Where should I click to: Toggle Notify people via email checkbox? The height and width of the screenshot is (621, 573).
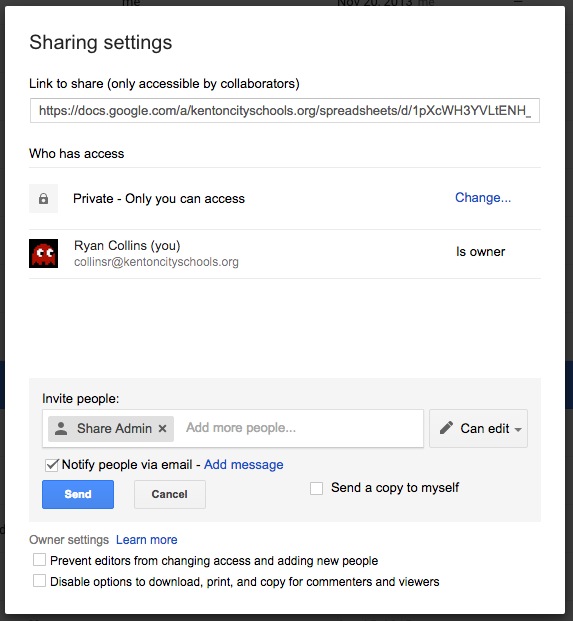coord(51,465)
